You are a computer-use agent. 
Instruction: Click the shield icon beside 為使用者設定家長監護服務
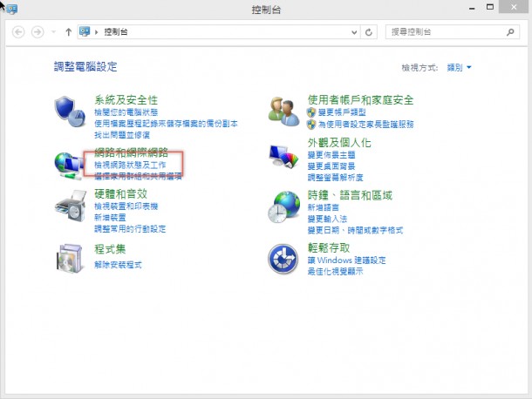(311, 125)
